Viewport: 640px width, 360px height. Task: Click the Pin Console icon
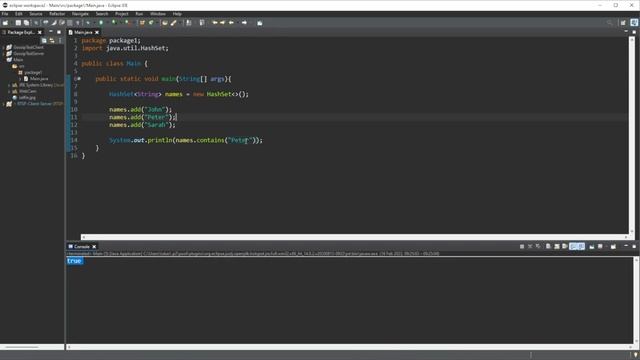[x=591, y=247]
